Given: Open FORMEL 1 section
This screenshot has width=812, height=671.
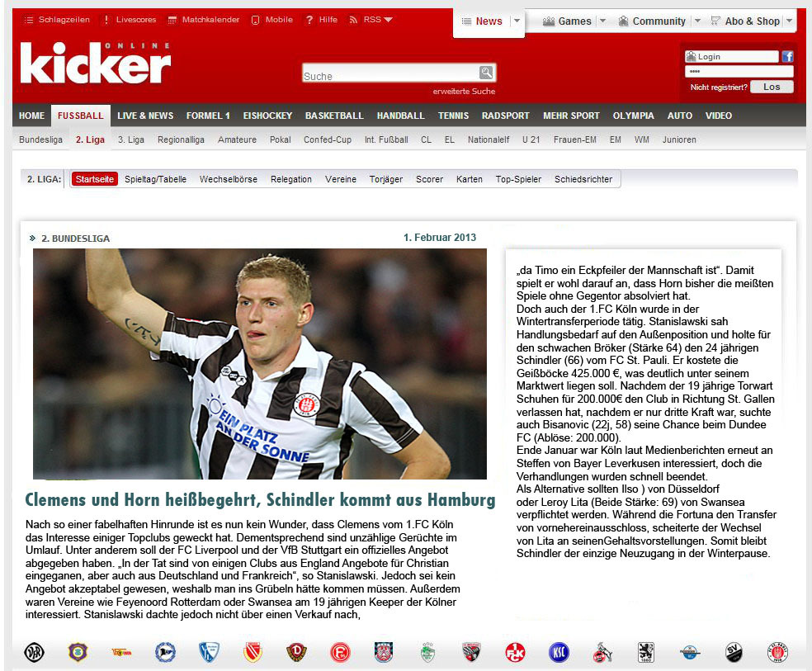Looking at the screenshot, I should tap(208, 116).
